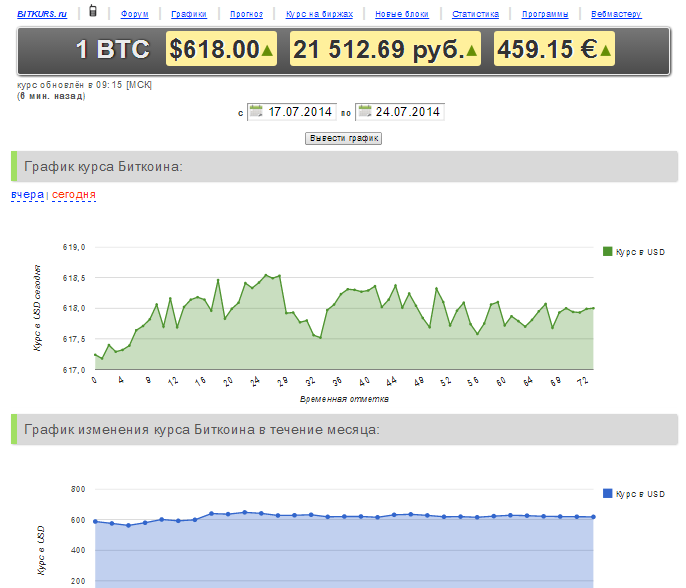
Task: Switch chart to сегодня
Action: pyautogui.click(x=74, y=195)
